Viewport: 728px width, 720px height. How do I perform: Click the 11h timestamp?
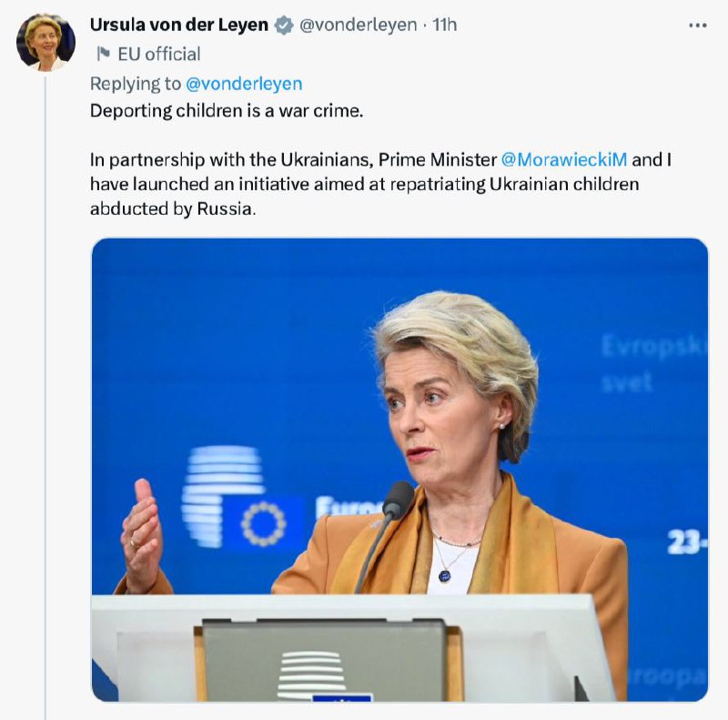pyautogui.click(x=445, y=25)
